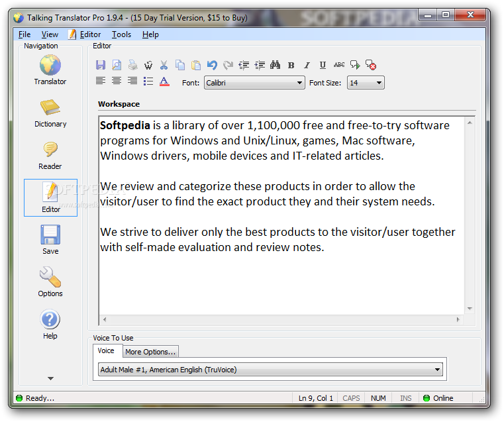504x422 pixels.
Task: Toggle strikethrough ABC formatting
Action: tap(339, 65)
